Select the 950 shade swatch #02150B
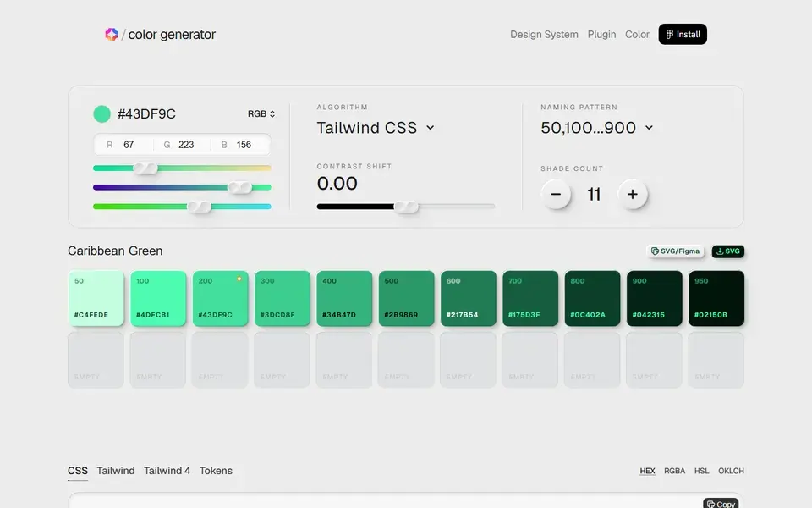This screenshot has width=812, height=508. (x=716, y=298)
